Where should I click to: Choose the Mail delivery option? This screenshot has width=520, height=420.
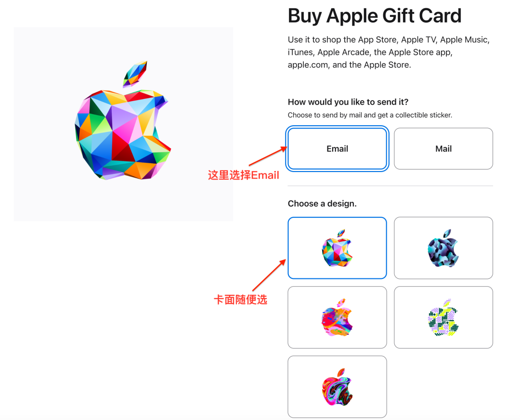(x=443, y=149)
